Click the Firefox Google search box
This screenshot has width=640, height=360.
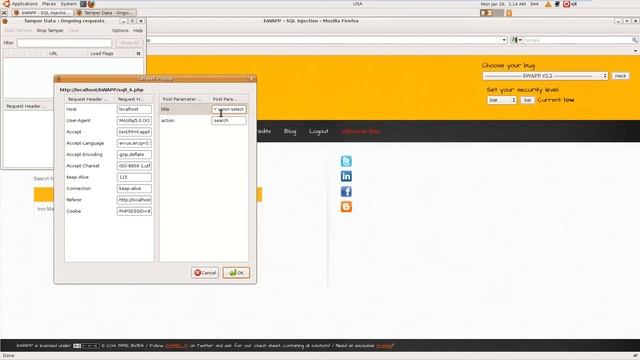tap(577, 40)
